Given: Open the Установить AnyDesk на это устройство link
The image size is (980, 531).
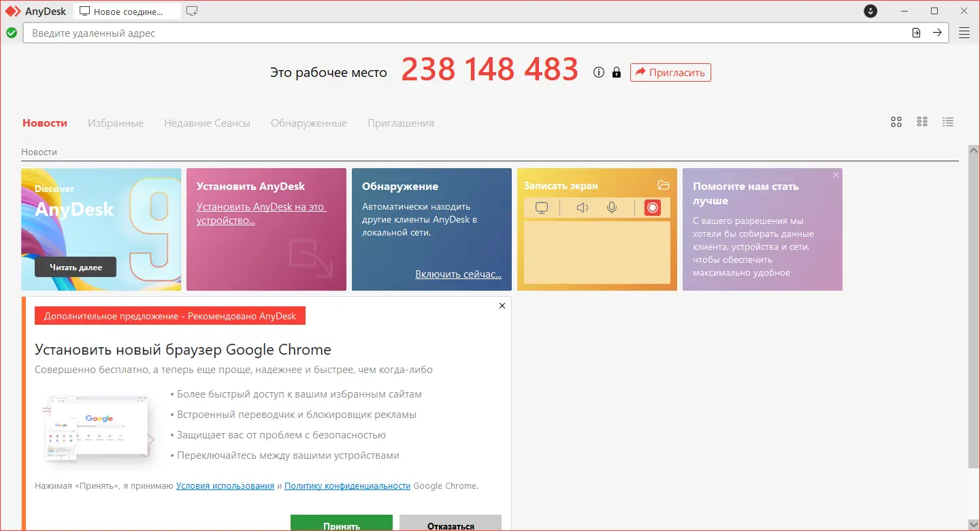Looking at the screenshot, I should click(261, 214).
